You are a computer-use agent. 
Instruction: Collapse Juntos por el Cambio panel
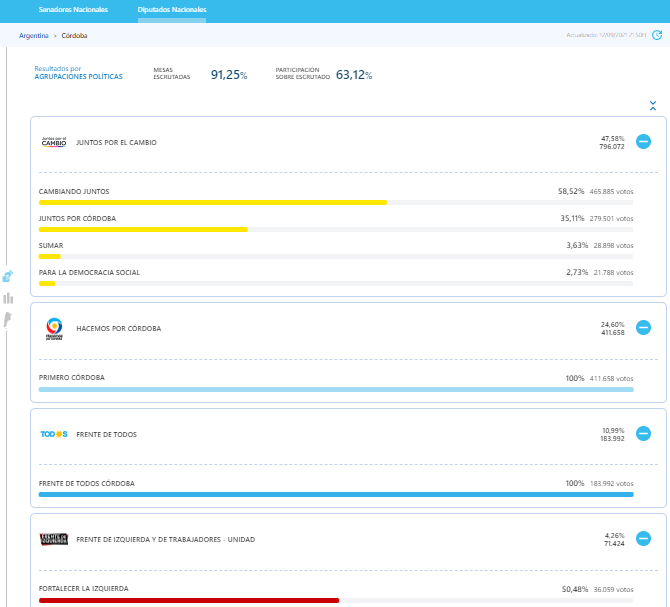(x=643, y=142)
